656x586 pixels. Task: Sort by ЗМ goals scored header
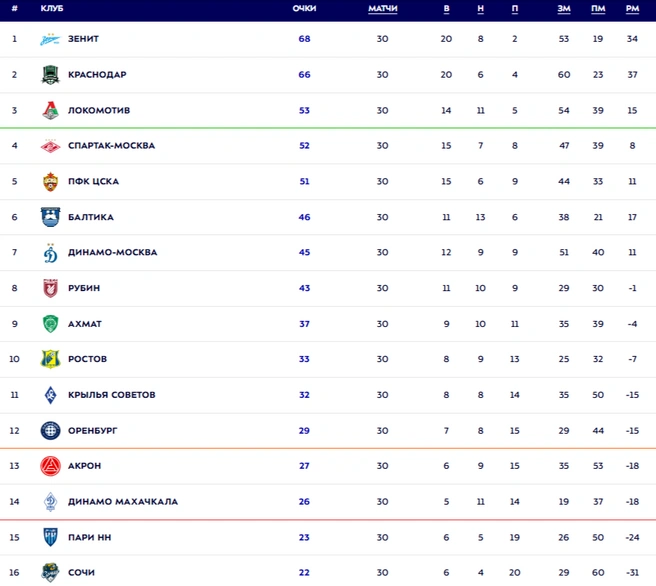[564, 9]
